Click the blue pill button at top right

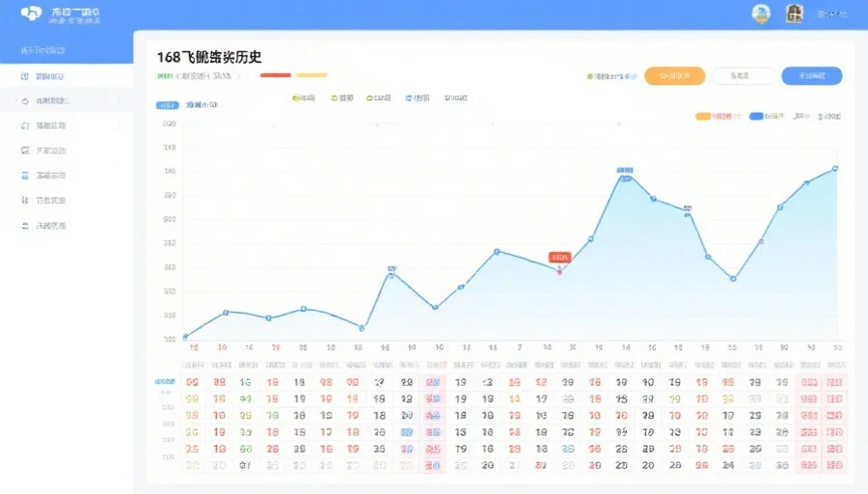coord(811,76)
